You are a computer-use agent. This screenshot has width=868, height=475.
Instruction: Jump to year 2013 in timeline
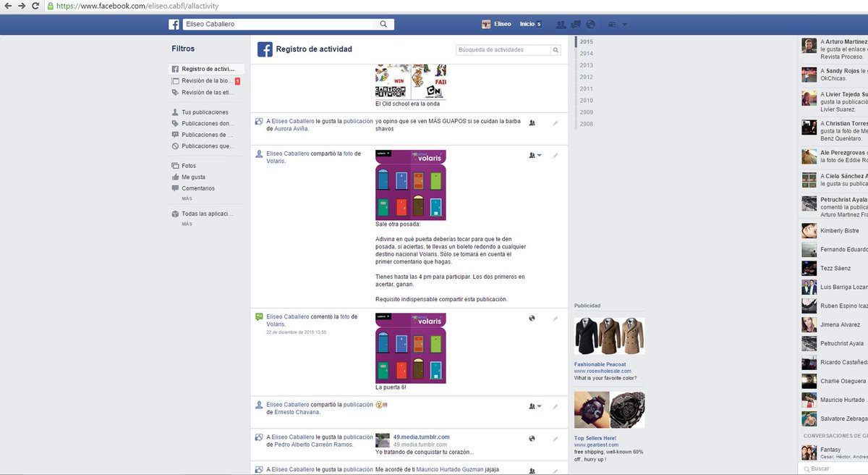[586, 65]
